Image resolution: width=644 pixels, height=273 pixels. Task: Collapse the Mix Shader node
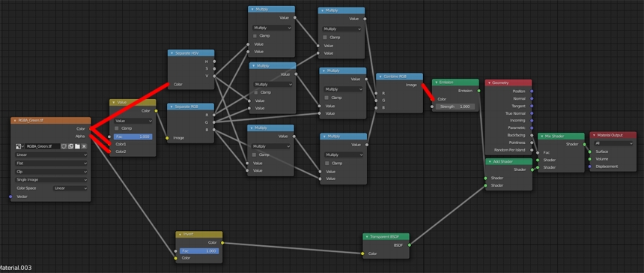[541, 136]
